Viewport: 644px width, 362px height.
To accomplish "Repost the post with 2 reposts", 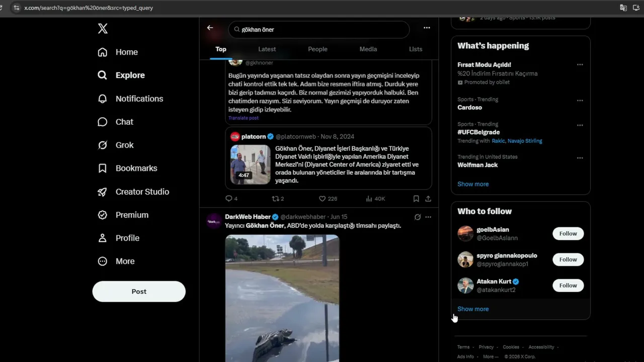I will pyautogui.click(x=278, y=199).
